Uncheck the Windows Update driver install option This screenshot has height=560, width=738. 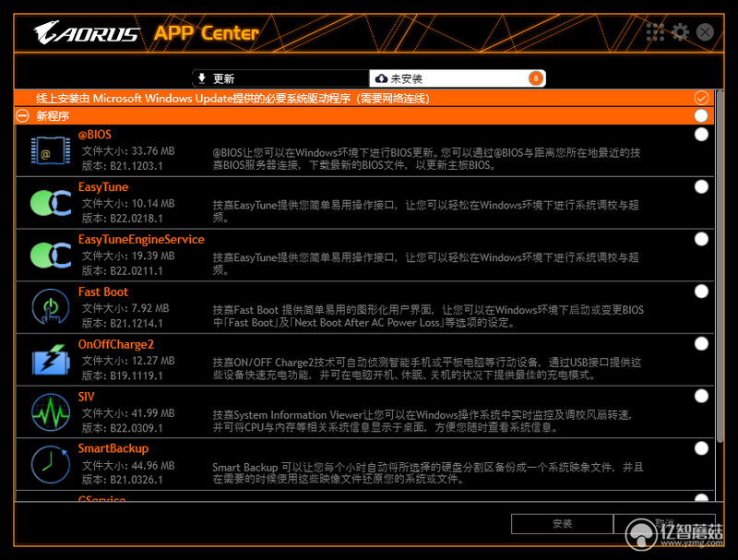pos(701,98)
